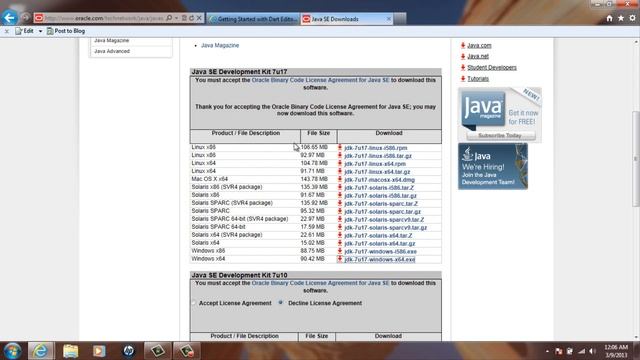Download jdk-7u17-solaris-sparc.tar.Z
Screen dimensions: 640x360
381,204
